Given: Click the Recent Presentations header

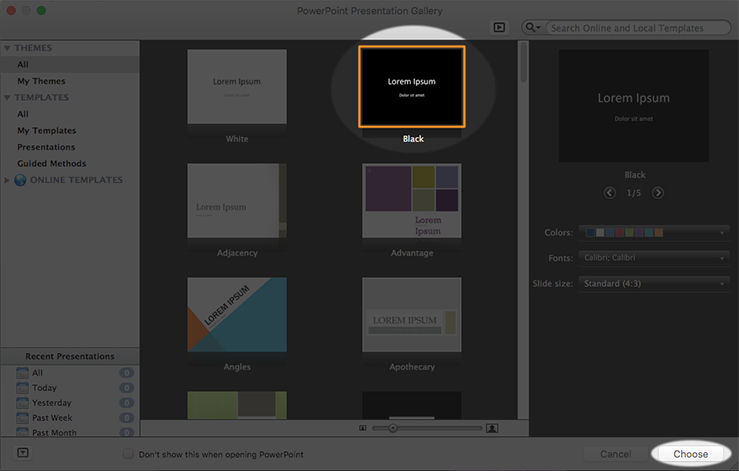Looking at the screenshot, I should 70,356.
